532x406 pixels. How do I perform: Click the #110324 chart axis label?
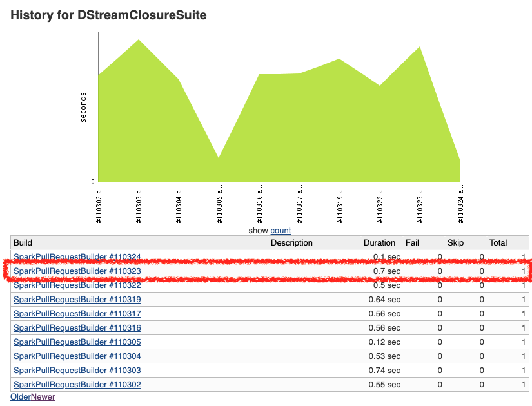click(x=460, y=204)
